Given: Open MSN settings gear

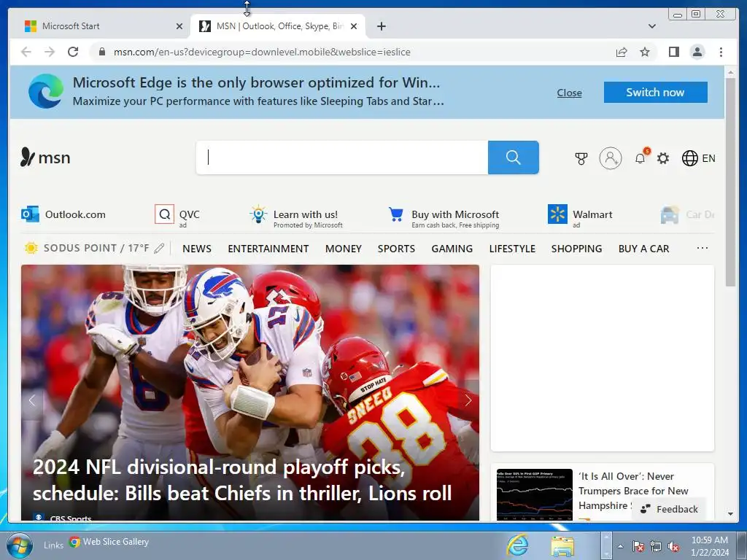Looking at the screenshot, I should pyautogui.click(x=663, y=158).
